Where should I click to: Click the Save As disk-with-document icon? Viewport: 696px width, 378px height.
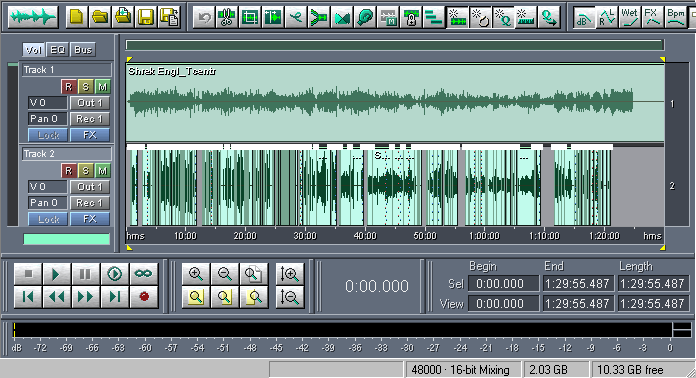click(170, 17)
